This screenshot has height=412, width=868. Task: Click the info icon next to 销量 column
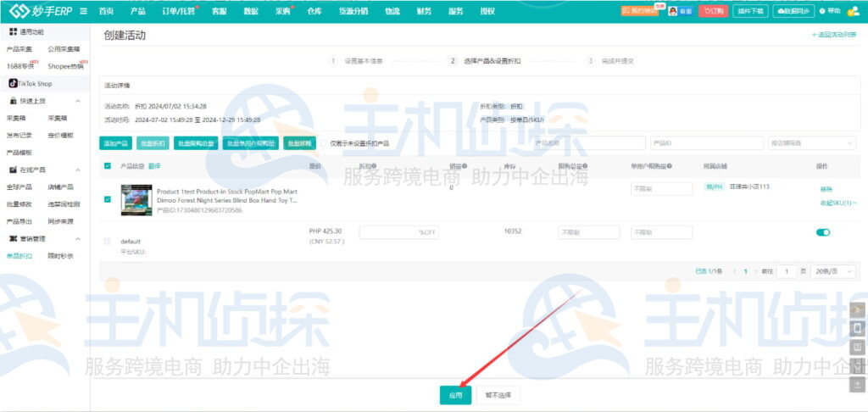point(465,165)
